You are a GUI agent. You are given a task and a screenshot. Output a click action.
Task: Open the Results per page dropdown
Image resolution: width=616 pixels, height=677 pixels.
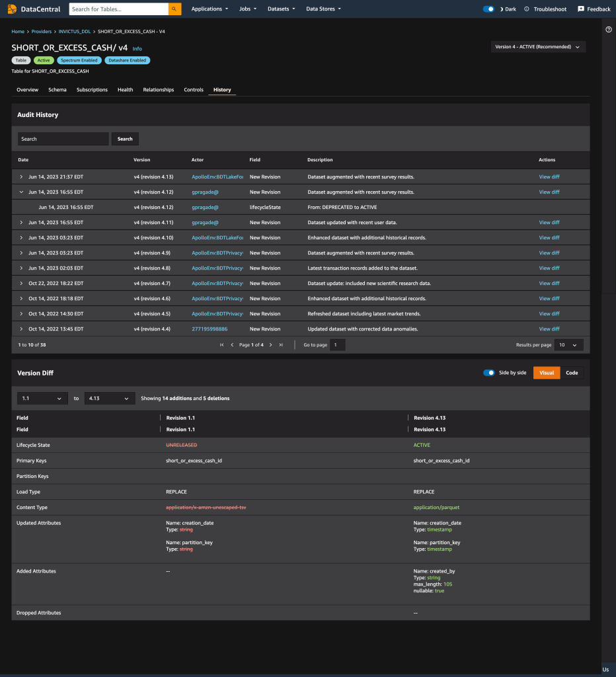pyautogui.click(x=569, y=345)
